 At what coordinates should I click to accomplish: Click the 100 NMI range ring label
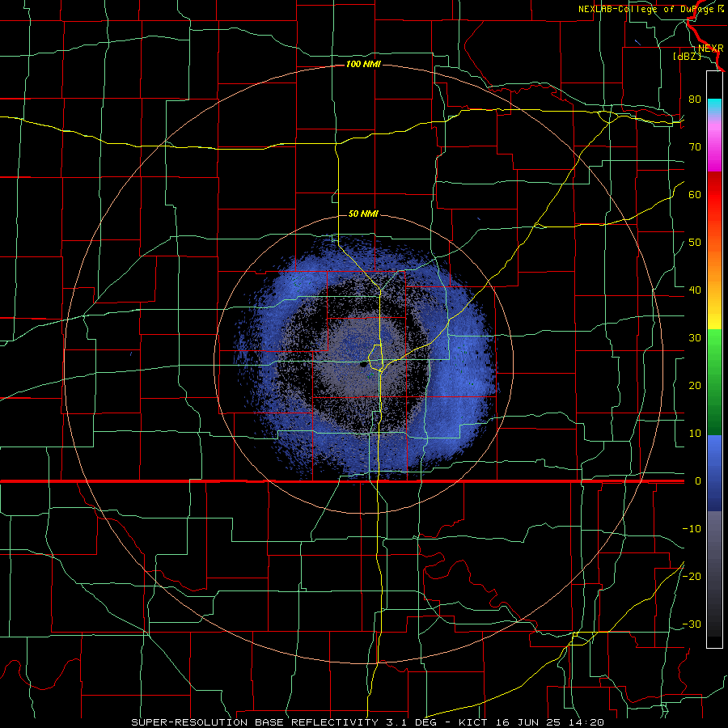coord(363,64)
